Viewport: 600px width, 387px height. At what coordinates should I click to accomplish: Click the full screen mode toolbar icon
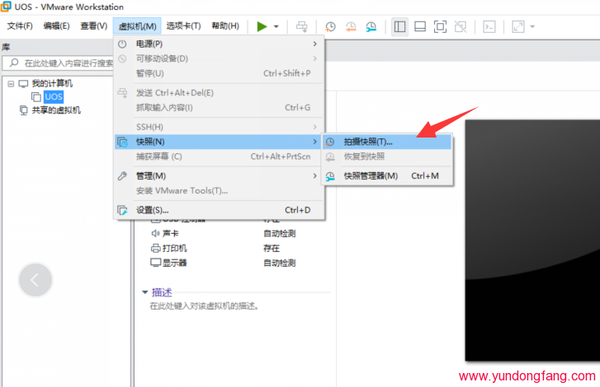coord(440,26)
